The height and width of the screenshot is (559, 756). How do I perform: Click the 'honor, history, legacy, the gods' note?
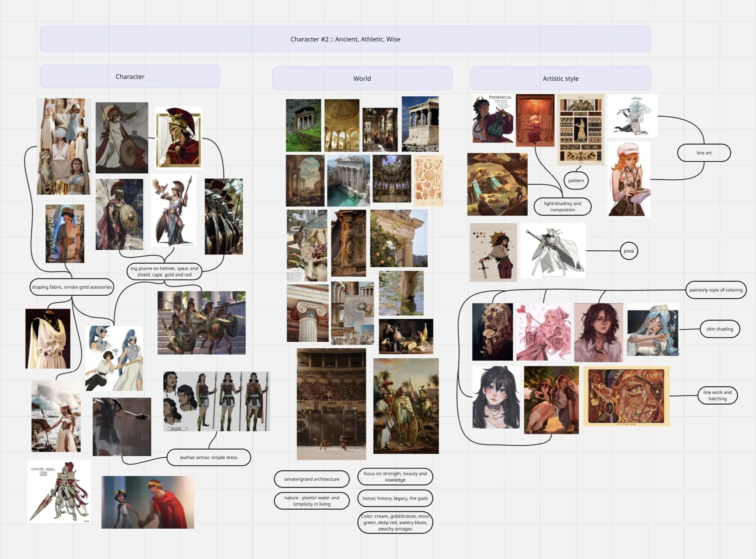point(395,498)
